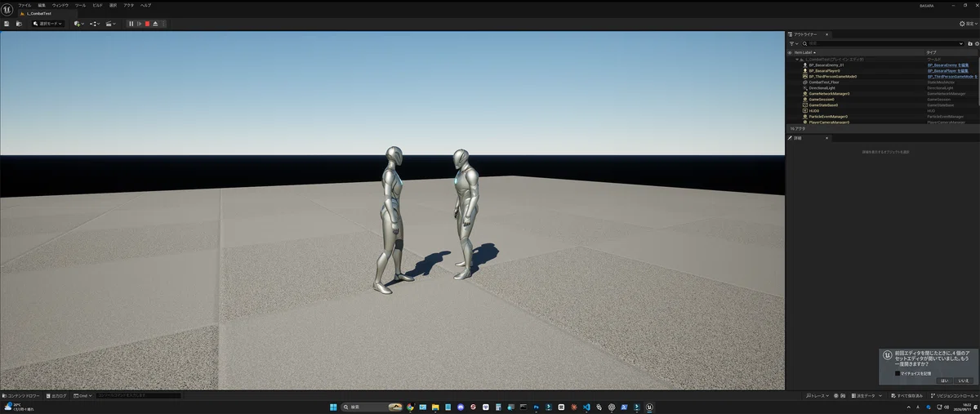The height and width of the screenshot is (414, 980).
Task: Select BP_BasaraEnemy_01 in Outliner
Action: tap(826, 65)
